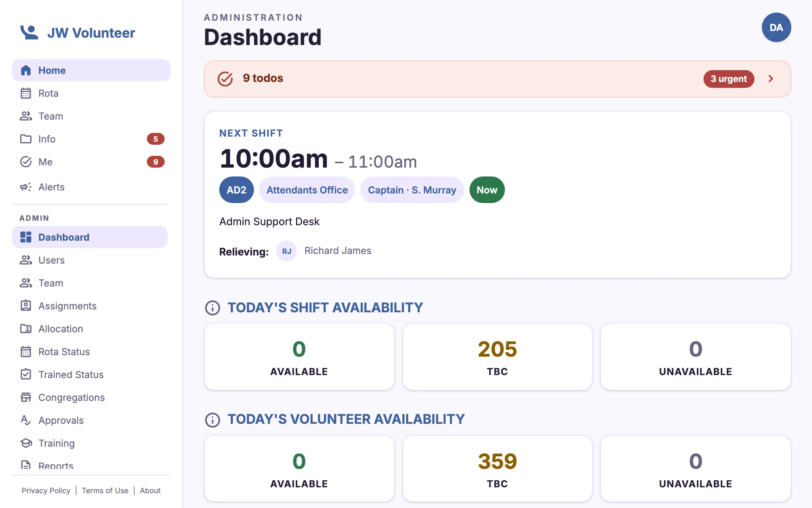
Task: Click the Me checkmark circle icon
Action: point(26,162)
